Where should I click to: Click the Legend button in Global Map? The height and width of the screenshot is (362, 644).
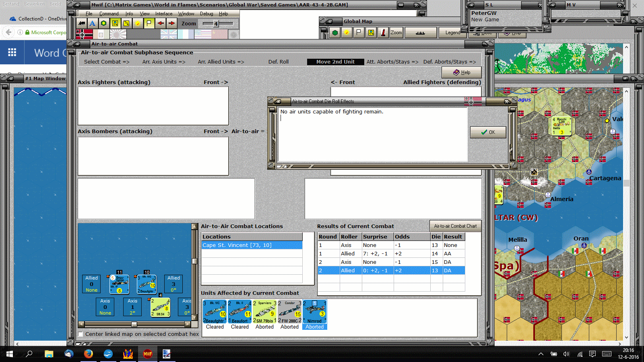coord(452,33)
